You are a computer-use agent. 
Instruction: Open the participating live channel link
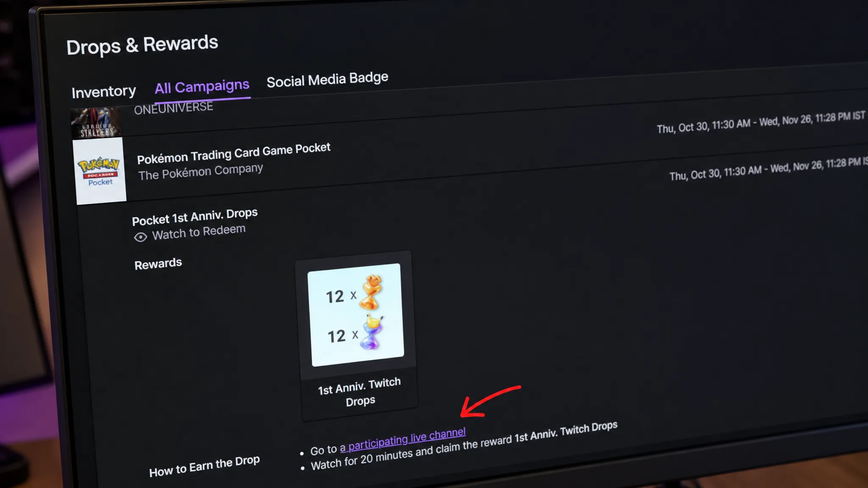coord(403,440)
